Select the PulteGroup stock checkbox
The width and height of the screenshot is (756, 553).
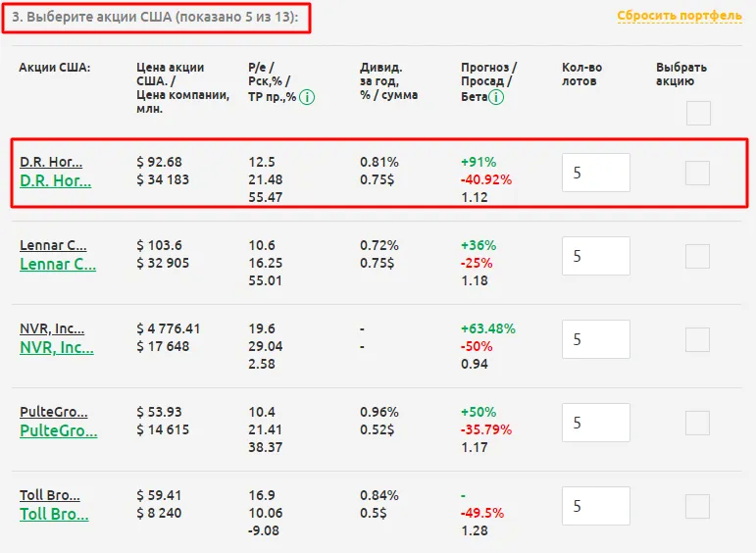[x=697, y=423]
